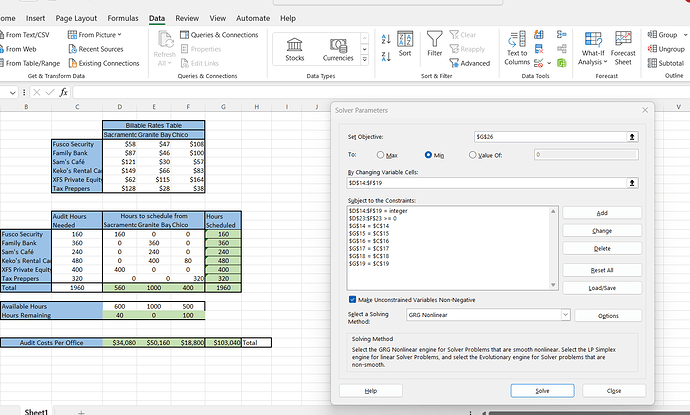Image resolution: width=690 pixels, height=415 pixels.
Task: Open the Group dropdown
Action: pyautogui.click(x=685, y=35)
